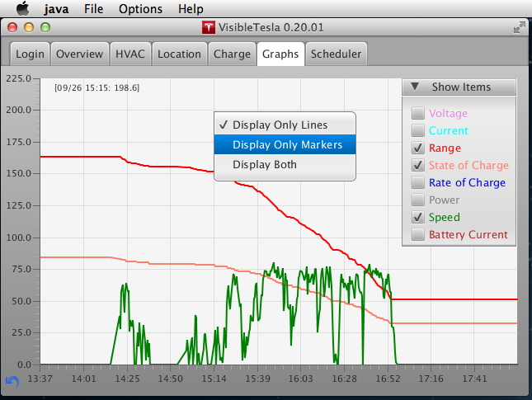Open the java application menu
The image size is (532, 400).
pos(56,9)
